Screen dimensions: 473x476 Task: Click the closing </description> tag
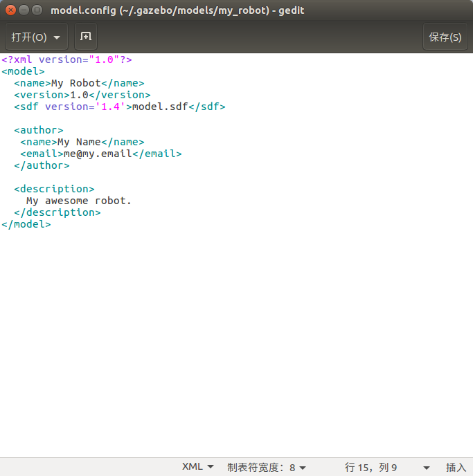pos(57,212)
